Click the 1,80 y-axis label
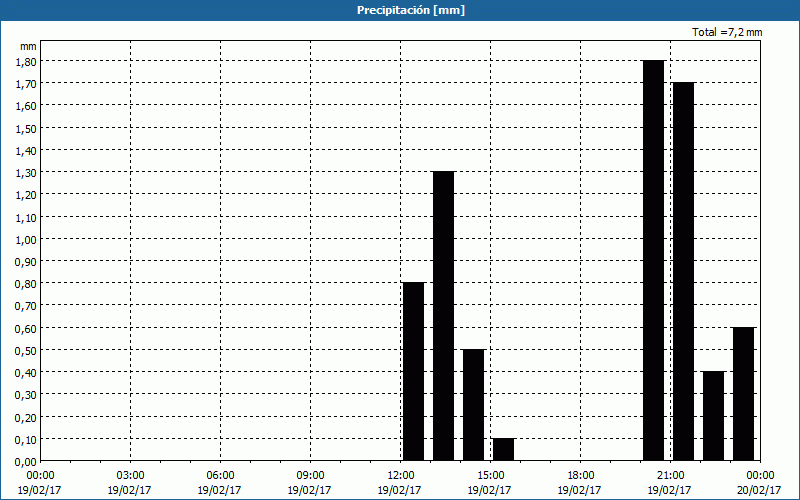The height and width of the screenshot is (500, 800). [x=26, y=62]
